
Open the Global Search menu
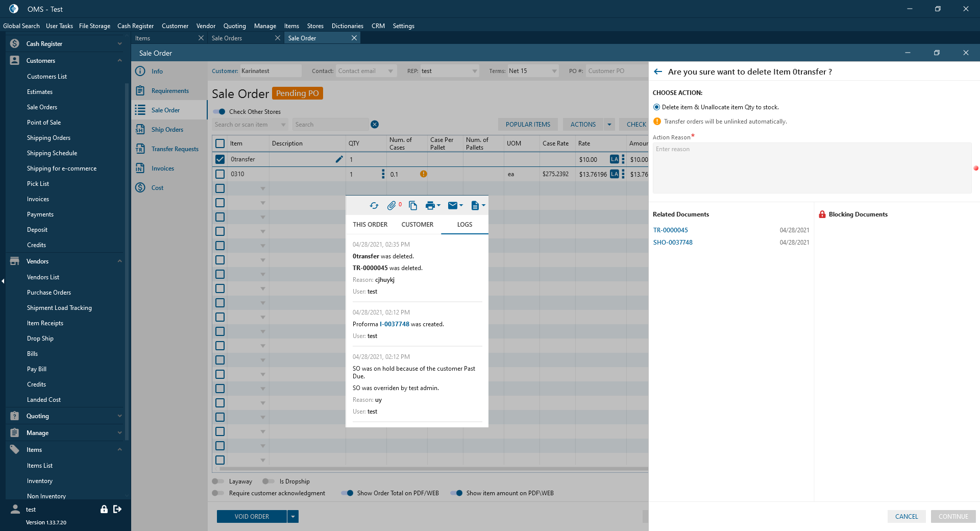tap(21, 26)
